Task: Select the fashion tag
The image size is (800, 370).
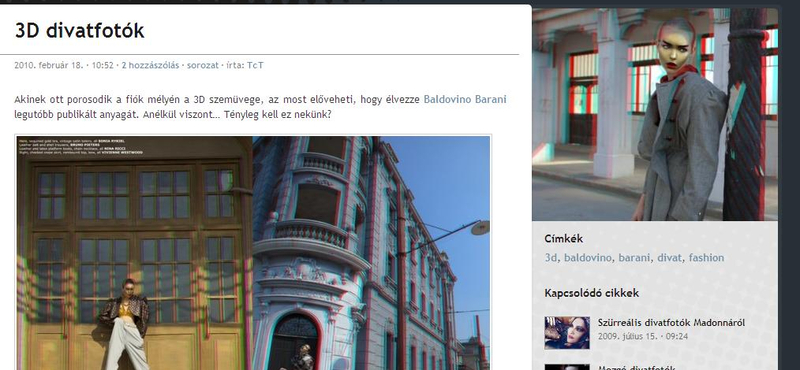Action: tap(706, 258)
